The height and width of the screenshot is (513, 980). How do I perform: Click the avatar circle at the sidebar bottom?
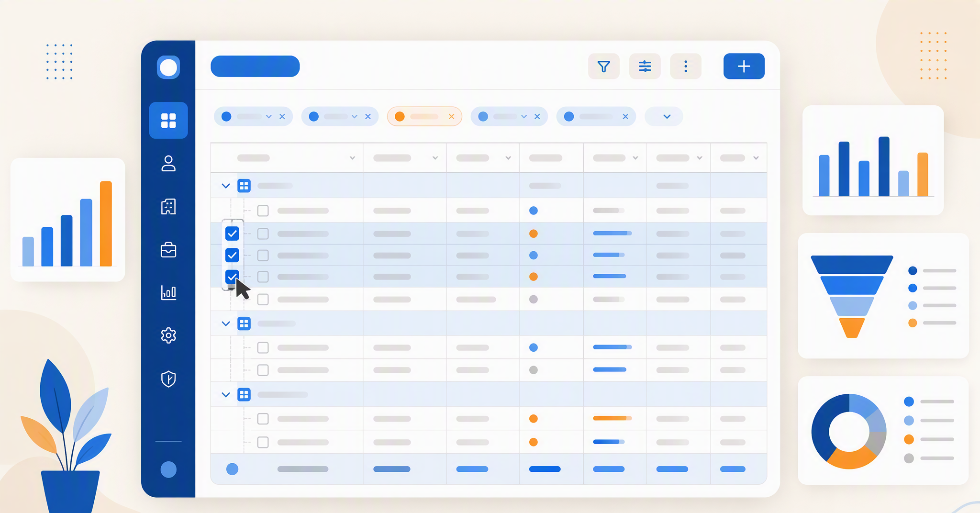168,469
